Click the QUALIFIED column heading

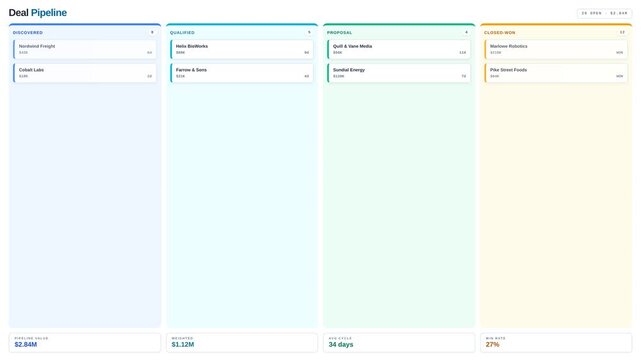click(x=182, y=33)
